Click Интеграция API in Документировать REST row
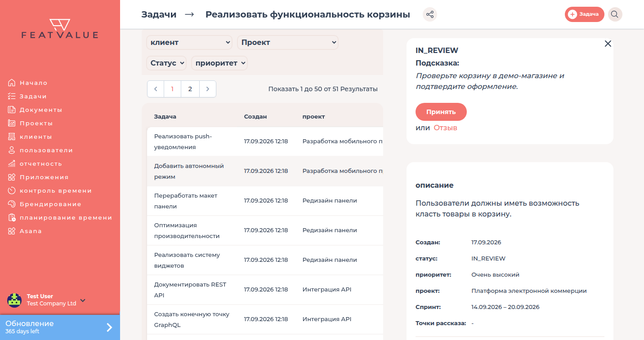 (x=327, y=289)
